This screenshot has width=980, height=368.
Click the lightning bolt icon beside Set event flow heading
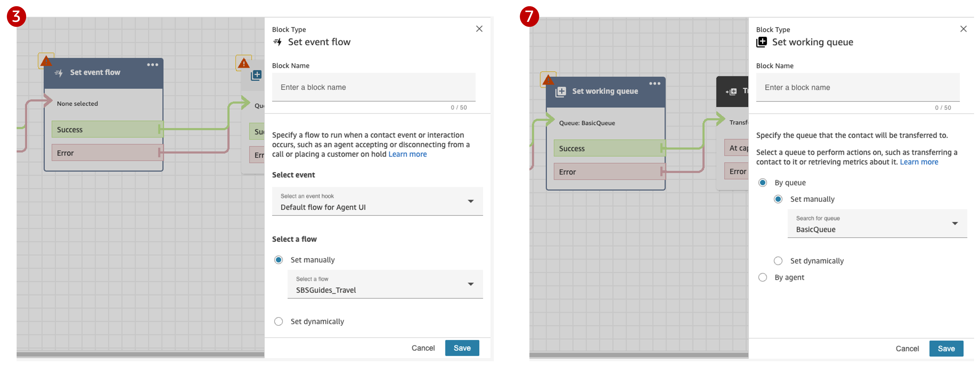(278, 42)
